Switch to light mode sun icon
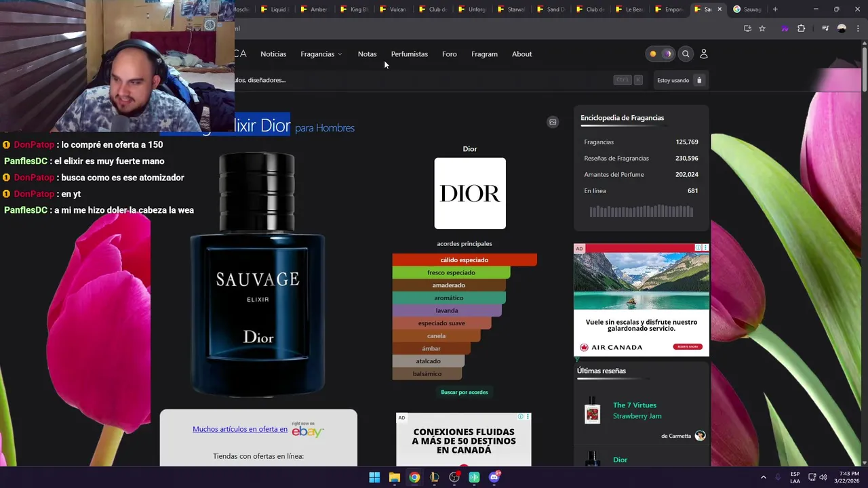Screen dimensions: 868x488 coord(653,54)
